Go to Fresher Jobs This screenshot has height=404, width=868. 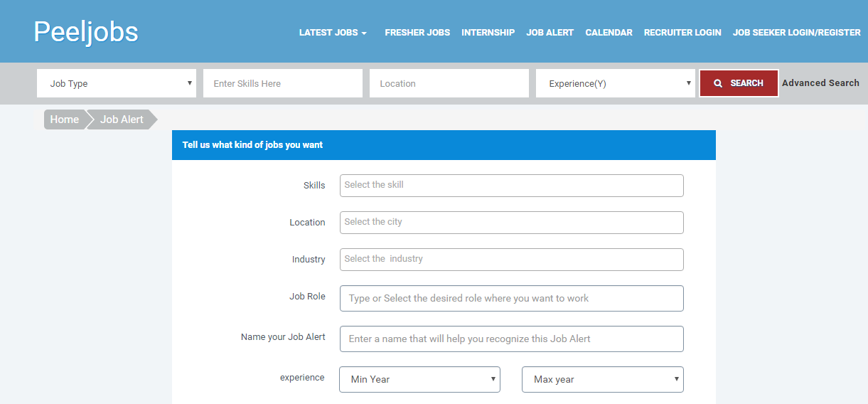(x=417, y=33)
